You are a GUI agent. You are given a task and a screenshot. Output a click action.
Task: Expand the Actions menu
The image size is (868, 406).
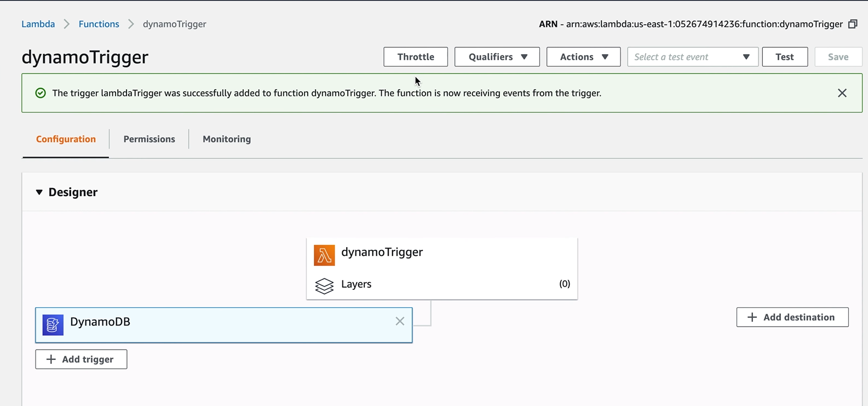[x=583, y=57]
